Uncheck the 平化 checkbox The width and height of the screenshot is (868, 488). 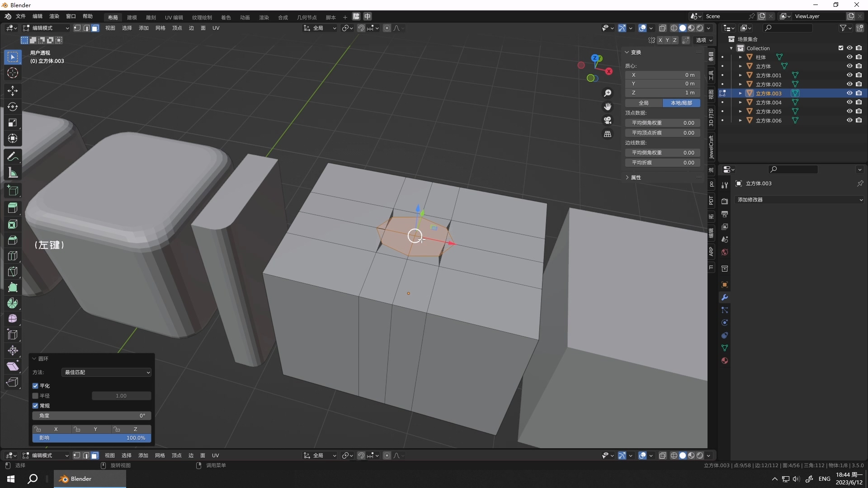pyautogui.click(x=35, y=386)
